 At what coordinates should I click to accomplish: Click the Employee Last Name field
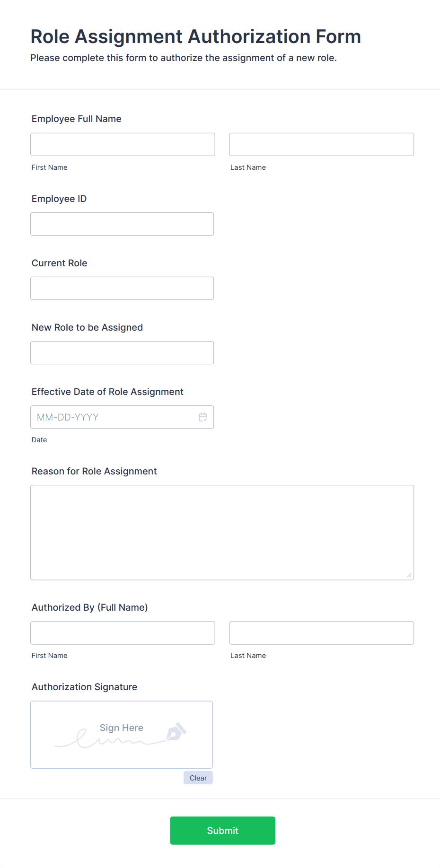point(321,144)
